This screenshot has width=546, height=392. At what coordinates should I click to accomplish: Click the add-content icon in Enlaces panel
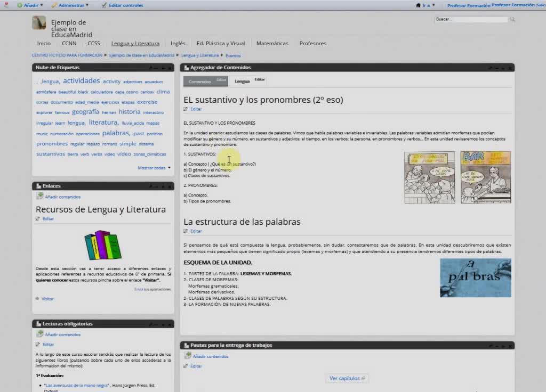point(39,197)
